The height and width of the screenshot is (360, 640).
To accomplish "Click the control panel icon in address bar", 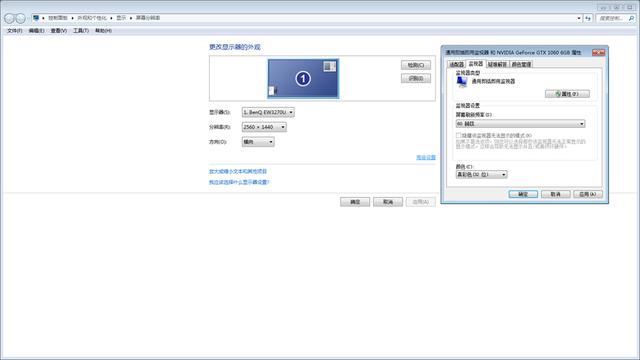I will tap(36, 18).
